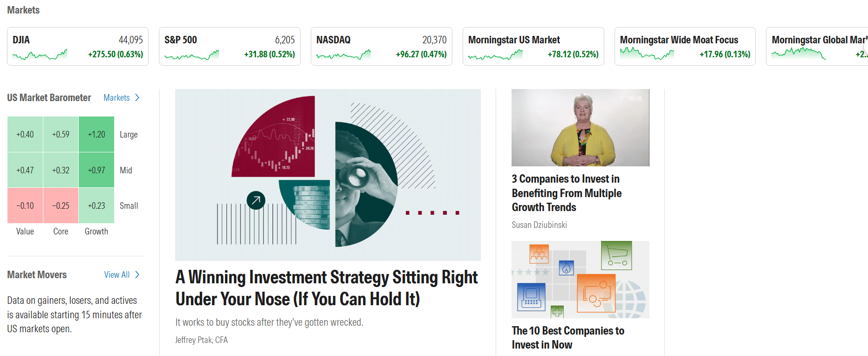
Task: Select the Markets heading at the top
Action: 23,10
